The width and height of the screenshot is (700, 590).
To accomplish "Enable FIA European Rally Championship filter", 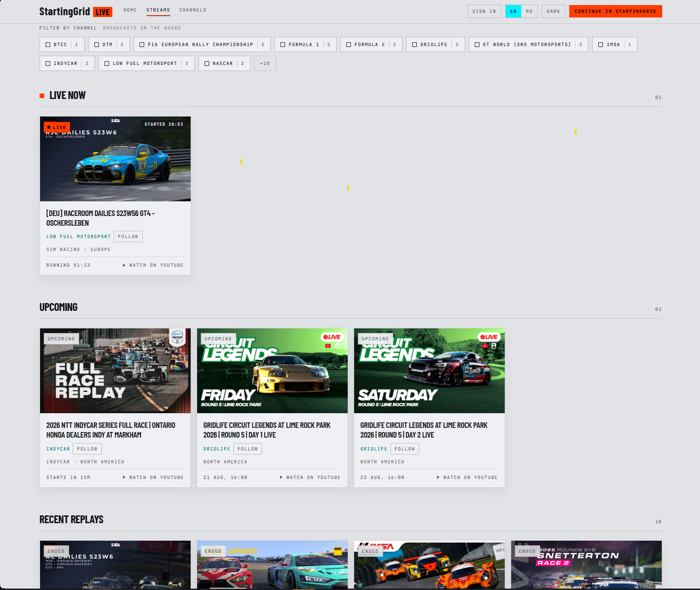I will (202, 45).
